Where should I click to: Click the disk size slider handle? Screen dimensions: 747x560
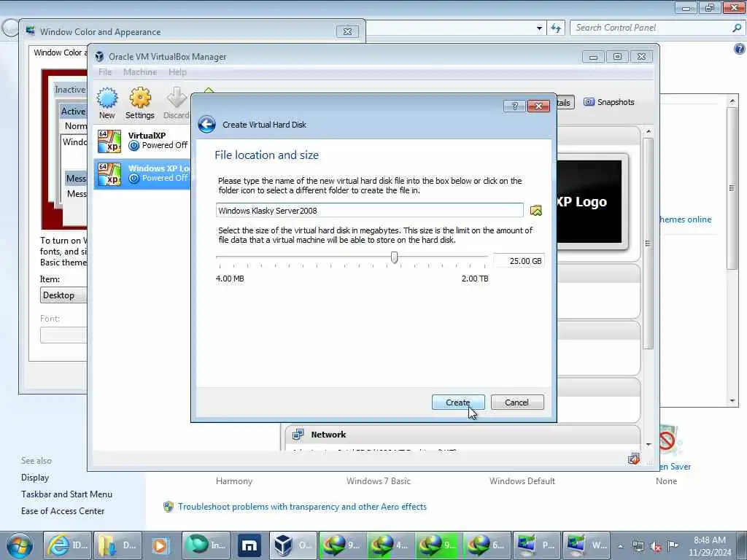[x=395, y=257]
